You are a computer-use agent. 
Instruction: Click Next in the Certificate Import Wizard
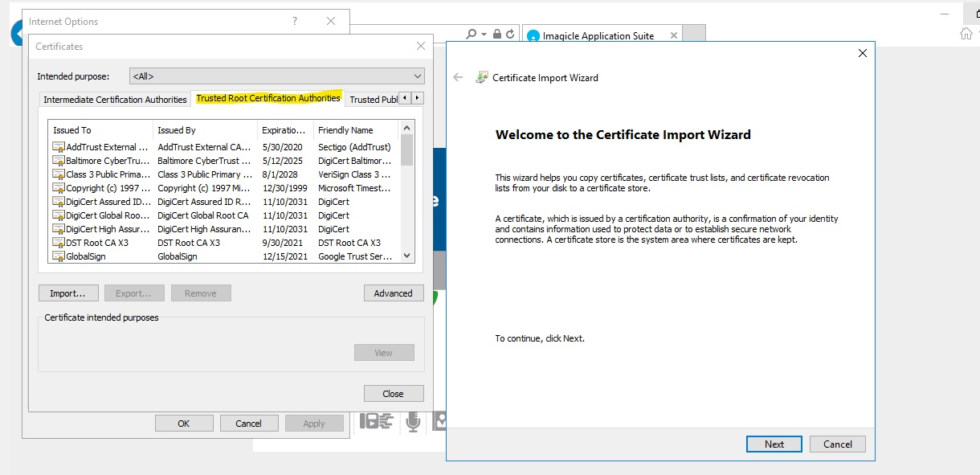pyautogui.click(x=774, y=444)
